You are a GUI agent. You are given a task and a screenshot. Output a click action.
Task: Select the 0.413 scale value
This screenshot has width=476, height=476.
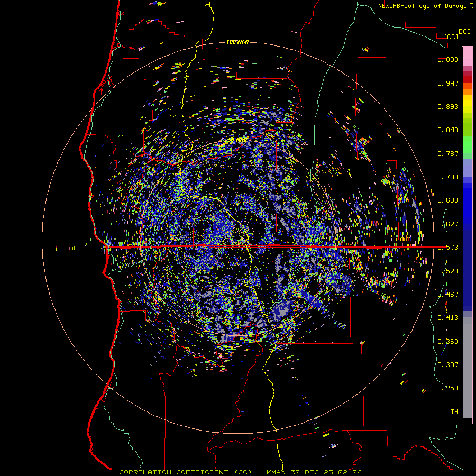448,318
